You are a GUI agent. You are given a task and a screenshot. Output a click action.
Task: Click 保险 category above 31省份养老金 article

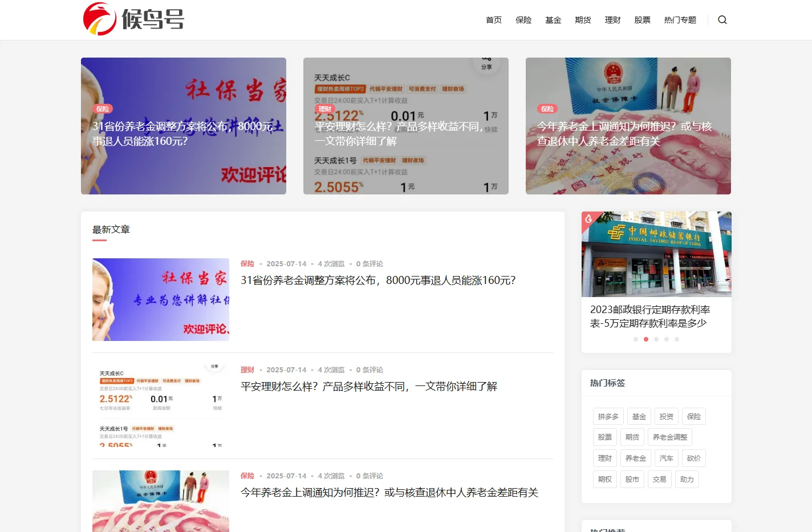point(247,263)
